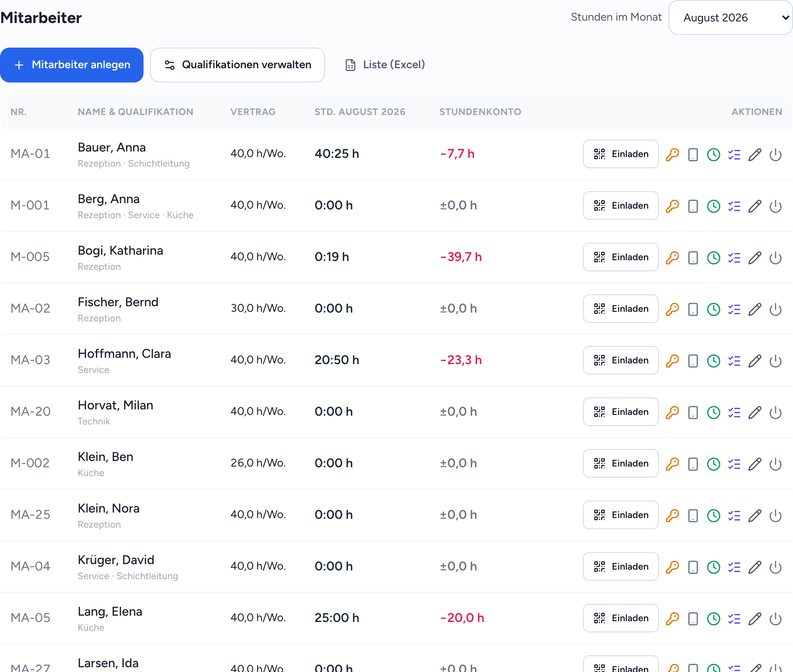Screen dimensions: 793x672
Task: Invite Klein, Ben via Einladen button
Action: click(621, 463)
